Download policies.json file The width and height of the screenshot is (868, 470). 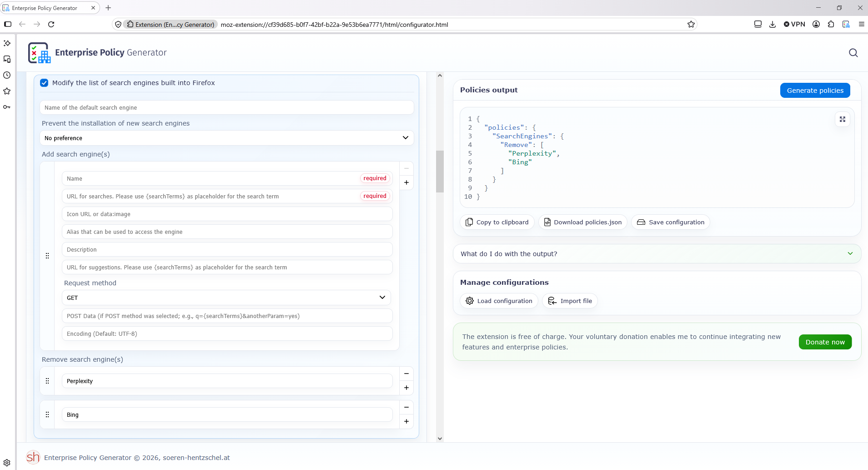coord(583,222)
